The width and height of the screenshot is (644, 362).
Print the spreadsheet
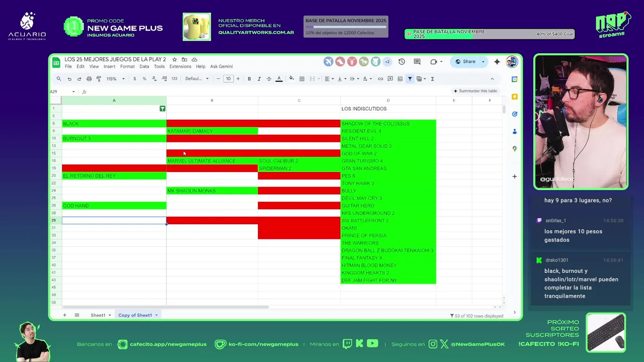pyautogui.click(x=89, y=79)
